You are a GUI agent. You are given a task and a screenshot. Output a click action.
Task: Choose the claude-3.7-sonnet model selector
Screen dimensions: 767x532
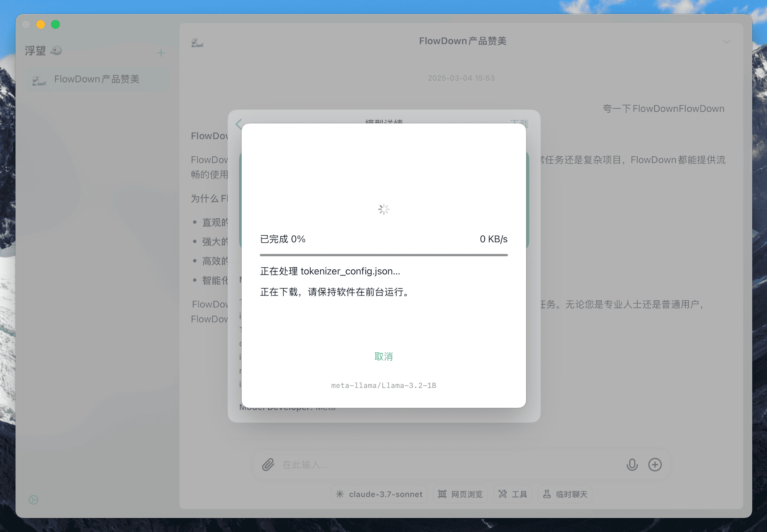379,494
